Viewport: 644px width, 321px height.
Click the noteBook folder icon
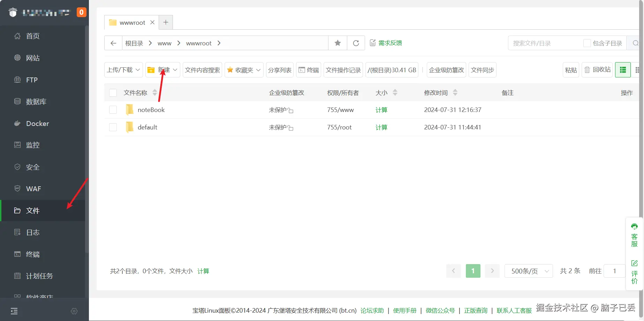tap(129, 110)
